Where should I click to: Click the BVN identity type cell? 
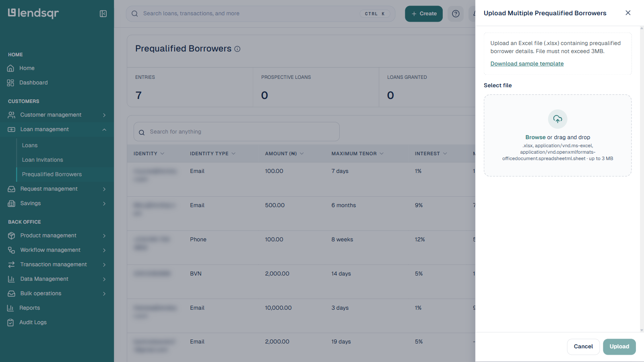click(x=196, y=274)
